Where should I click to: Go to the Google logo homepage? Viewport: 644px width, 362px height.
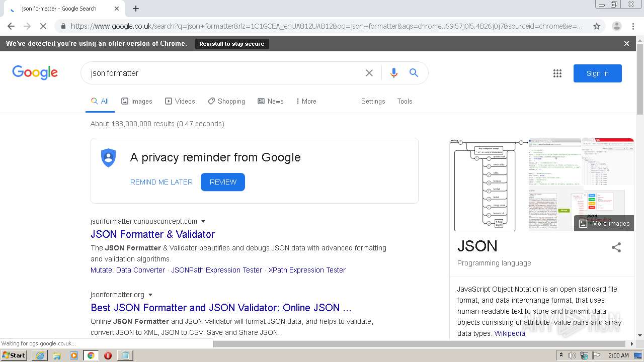point(35,73)
